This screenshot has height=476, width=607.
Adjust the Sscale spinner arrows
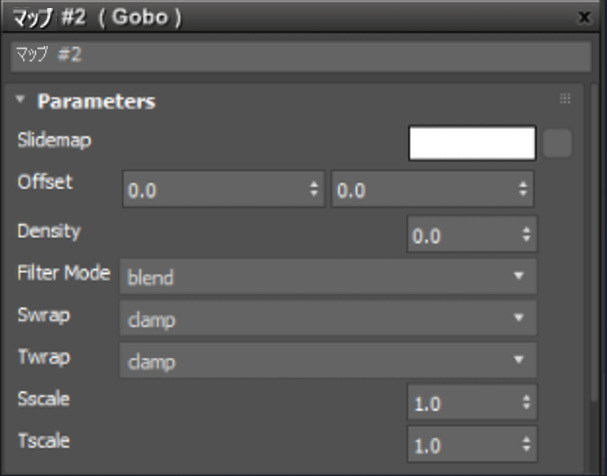pyautogui.click(x=526, y=403)
